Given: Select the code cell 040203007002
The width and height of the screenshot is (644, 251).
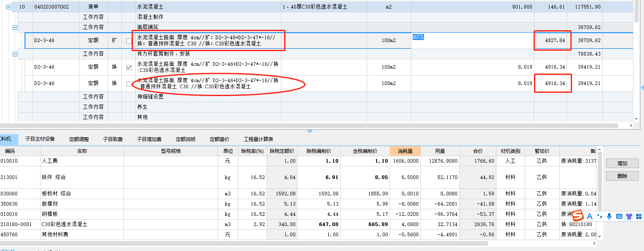Looking at the screenshot, I should [x=52, y=7].
